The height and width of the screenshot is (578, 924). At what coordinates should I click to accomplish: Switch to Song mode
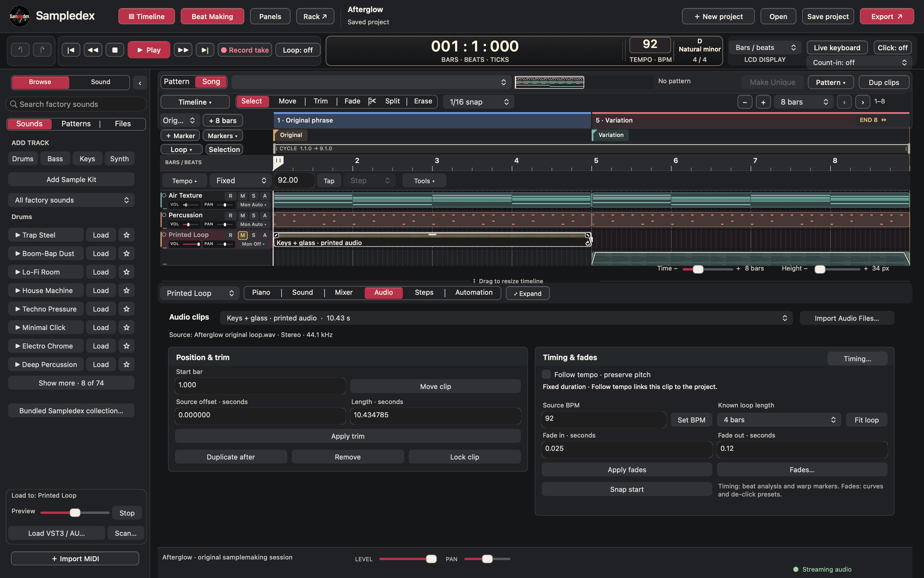(211, 82)
